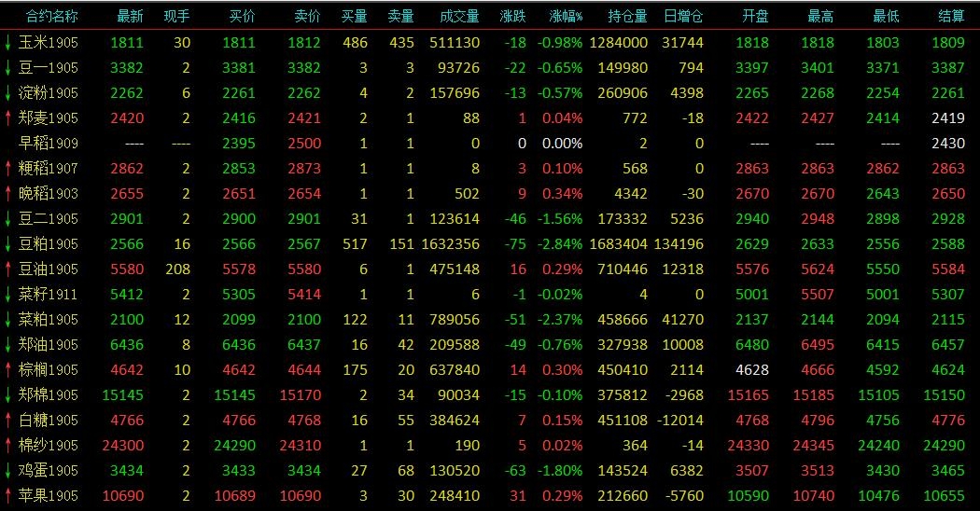Click the down arrow beside 豆粕1905
Viewport: 980px width, 511px height.
8,243
